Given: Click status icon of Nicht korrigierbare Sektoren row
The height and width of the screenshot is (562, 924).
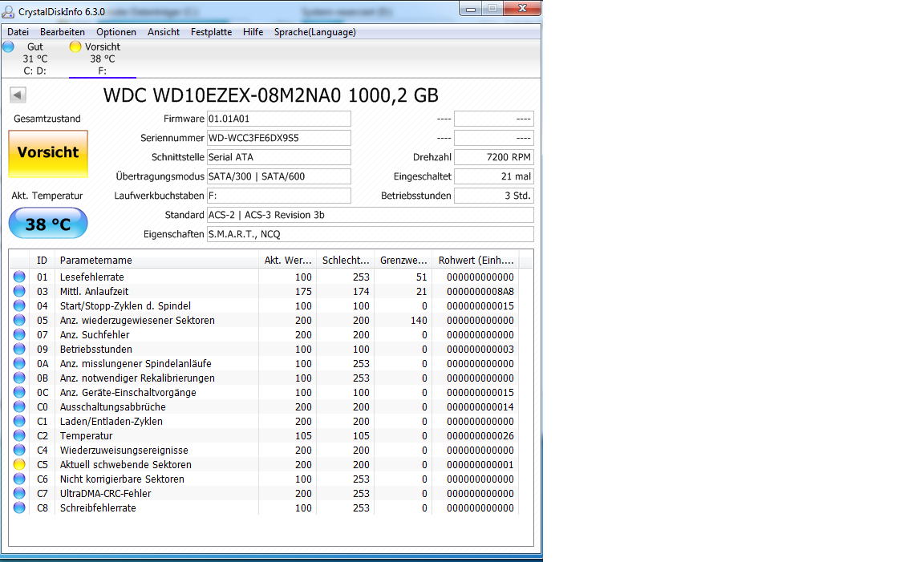Looking at the screenshot, I should 19,479.
